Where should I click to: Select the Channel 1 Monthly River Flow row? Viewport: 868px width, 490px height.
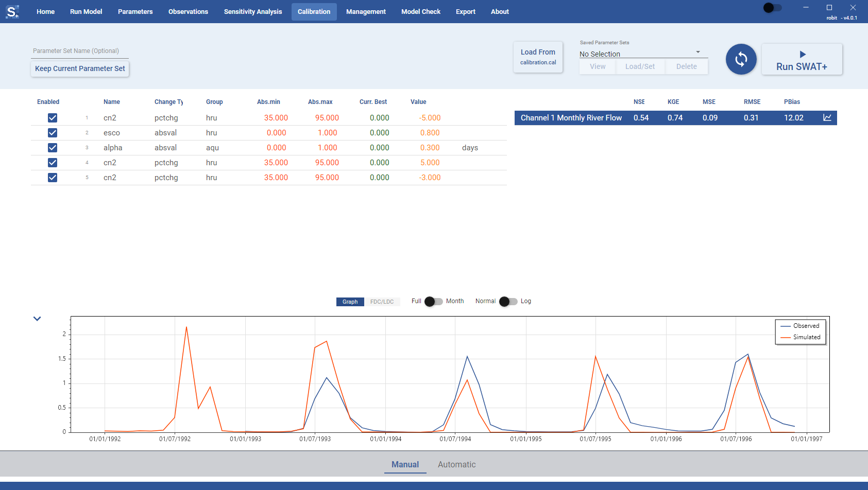675,118
